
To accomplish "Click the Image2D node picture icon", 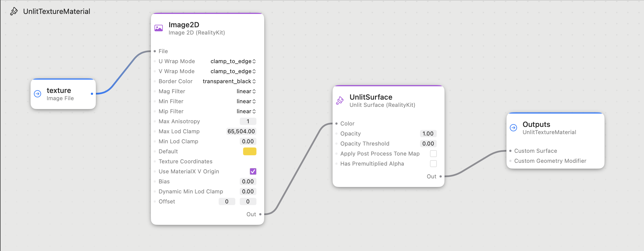I will (159, 28).
